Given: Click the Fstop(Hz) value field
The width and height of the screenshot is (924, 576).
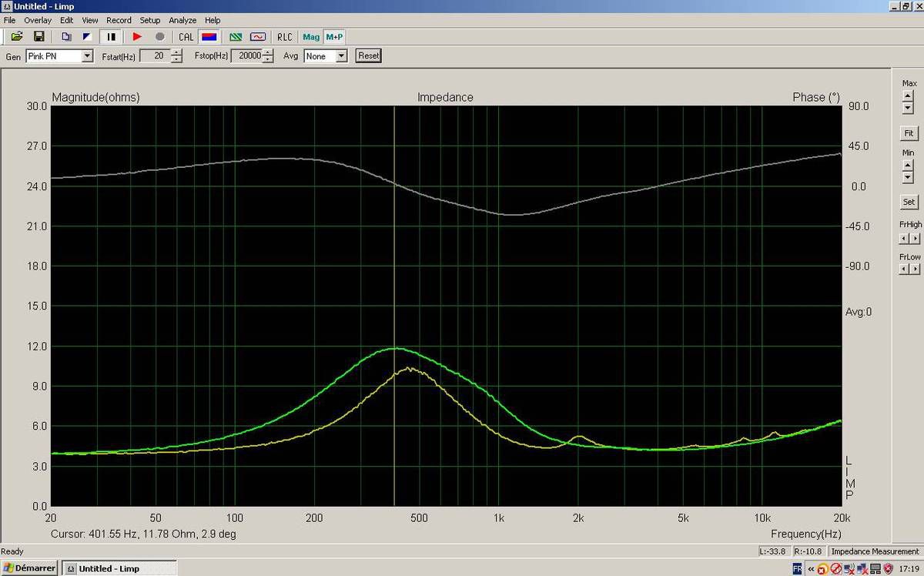Looking at the screenshot, I should [x=246, y=55].
